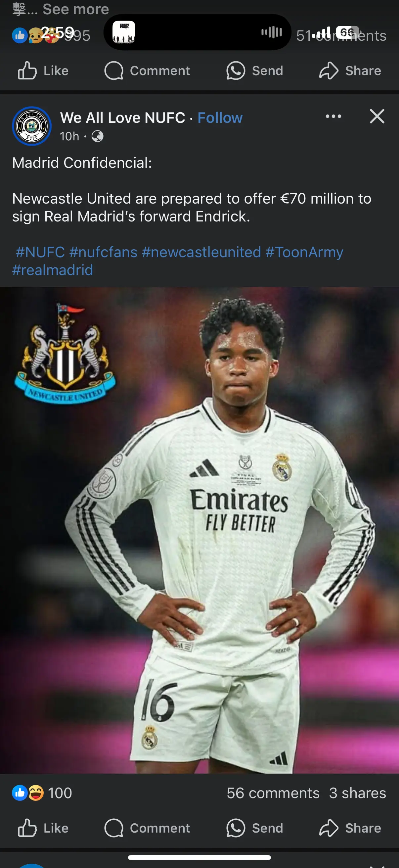
Task: Tap the Comment icon under Endrick photo
Action: click(114, 828)
